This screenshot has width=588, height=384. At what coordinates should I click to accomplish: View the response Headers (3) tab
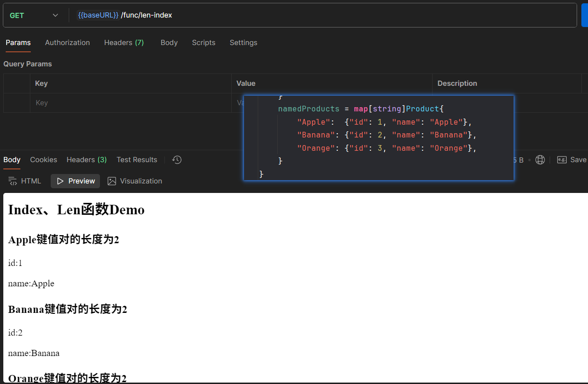tap(86, 160)
